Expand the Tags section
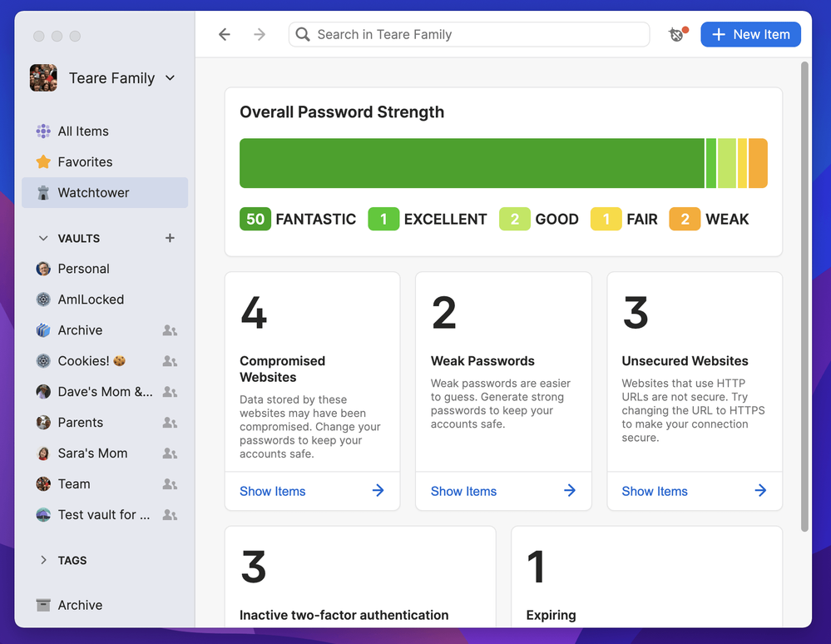The image size is (831, 644). pos(43,560)
